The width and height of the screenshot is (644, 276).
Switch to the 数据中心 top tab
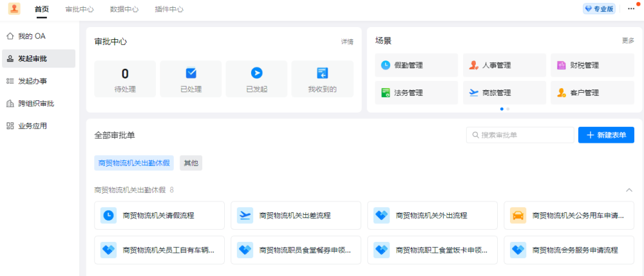124,10
